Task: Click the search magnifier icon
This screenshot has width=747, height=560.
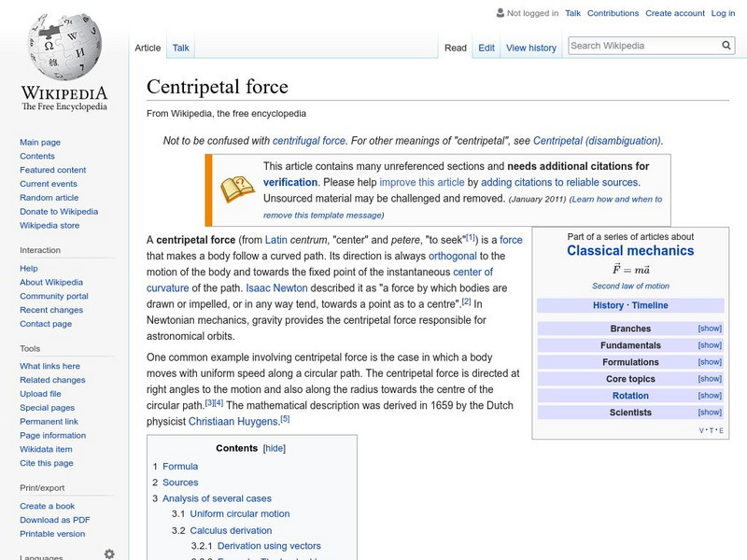Action: 726,46
